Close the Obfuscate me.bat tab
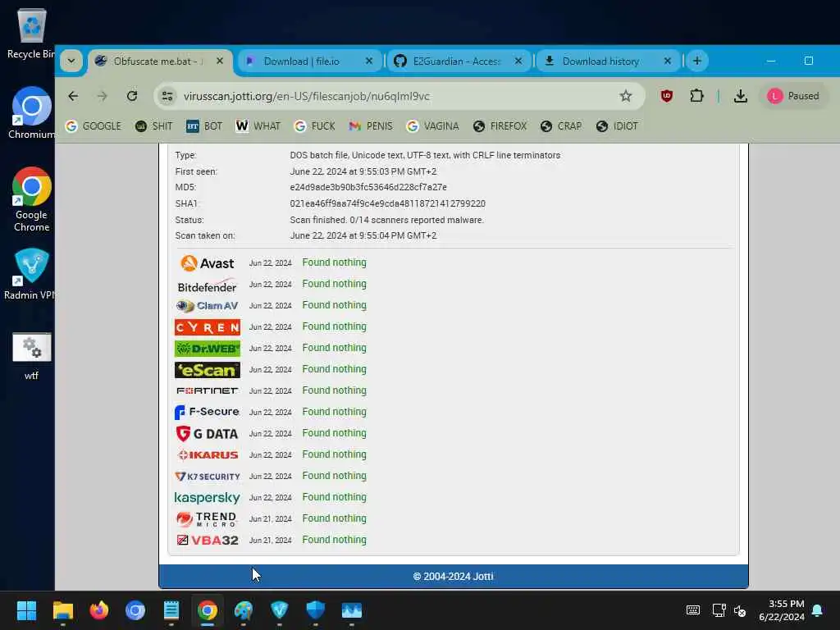Viewport: 840px width, 630px height. (220, 61)
